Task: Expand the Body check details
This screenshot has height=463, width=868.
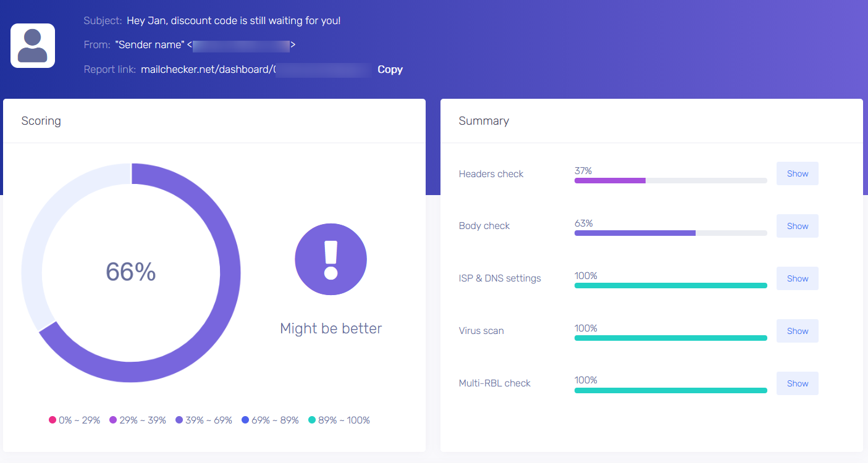Action: (797, 226)
